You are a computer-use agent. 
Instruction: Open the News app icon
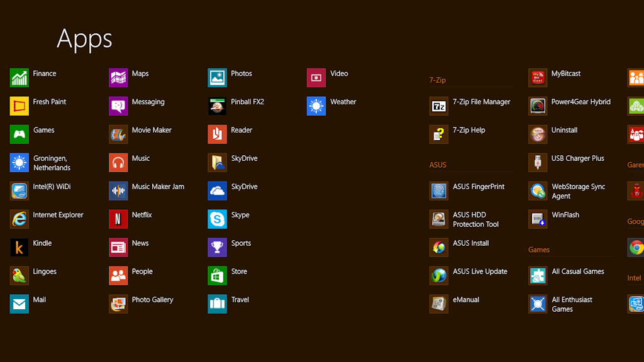118,248
